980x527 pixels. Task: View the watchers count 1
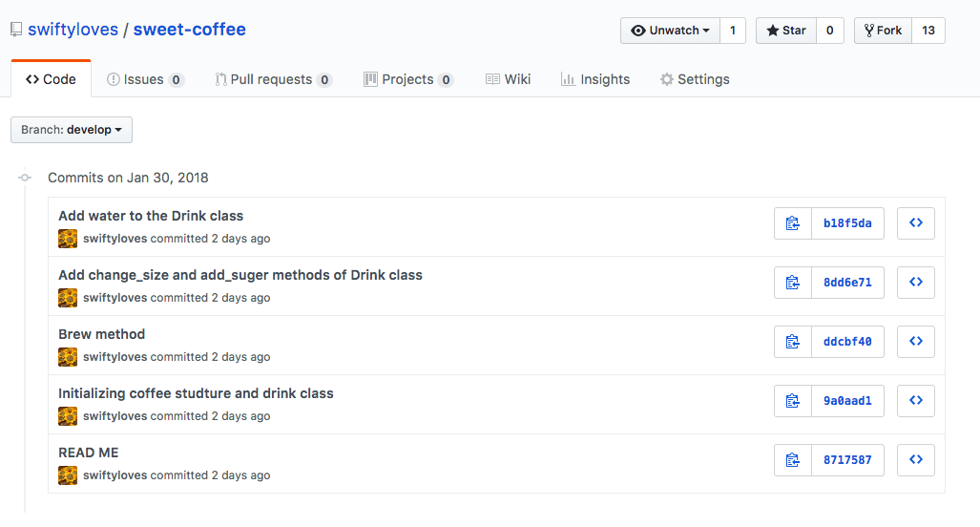coord(733,31)
